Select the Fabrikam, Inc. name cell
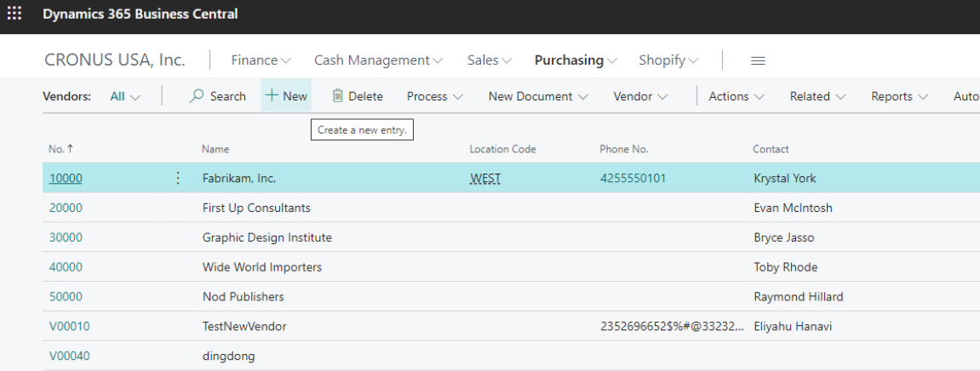 pos(239,178)
